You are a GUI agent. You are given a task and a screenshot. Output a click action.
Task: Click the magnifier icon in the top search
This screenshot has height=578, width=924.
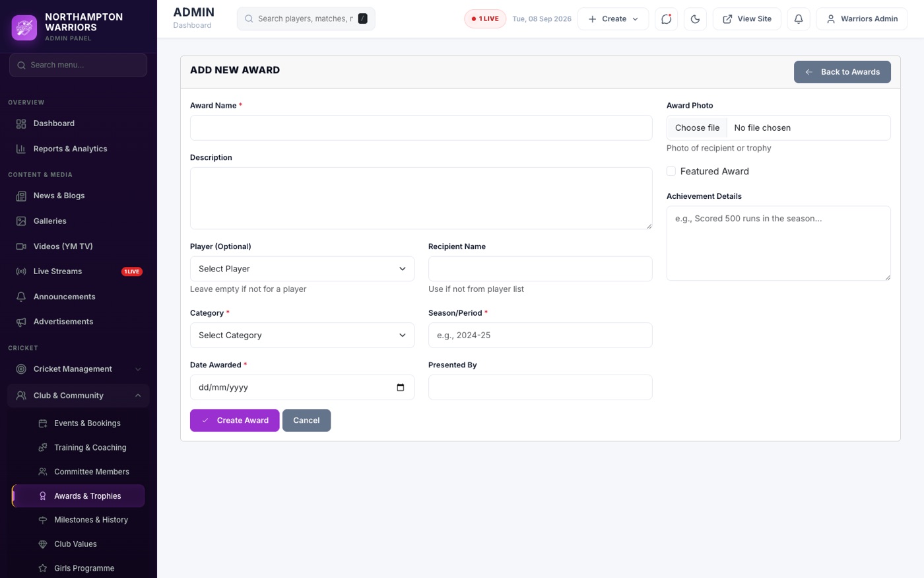[249, 18]
